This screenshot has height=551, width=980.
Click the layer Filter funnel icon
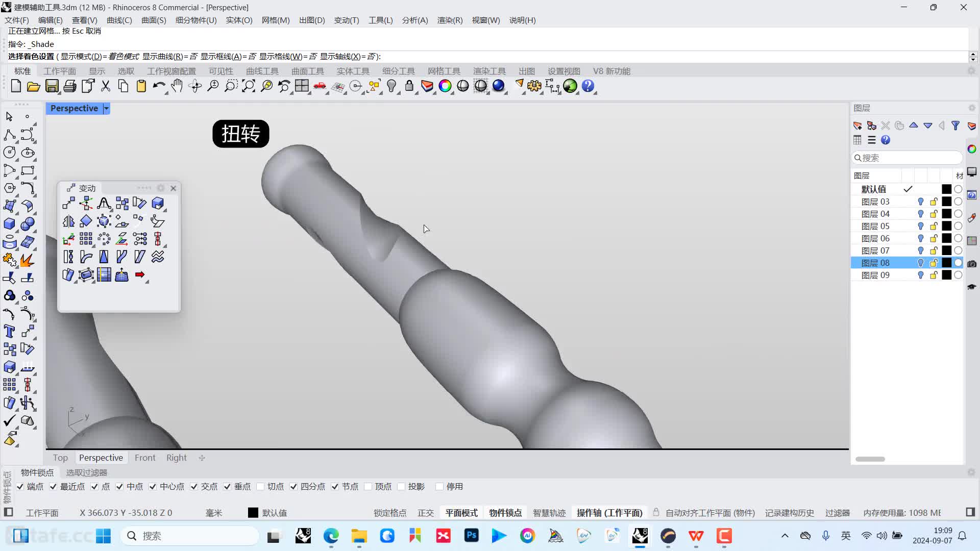[x=955, y=126]
